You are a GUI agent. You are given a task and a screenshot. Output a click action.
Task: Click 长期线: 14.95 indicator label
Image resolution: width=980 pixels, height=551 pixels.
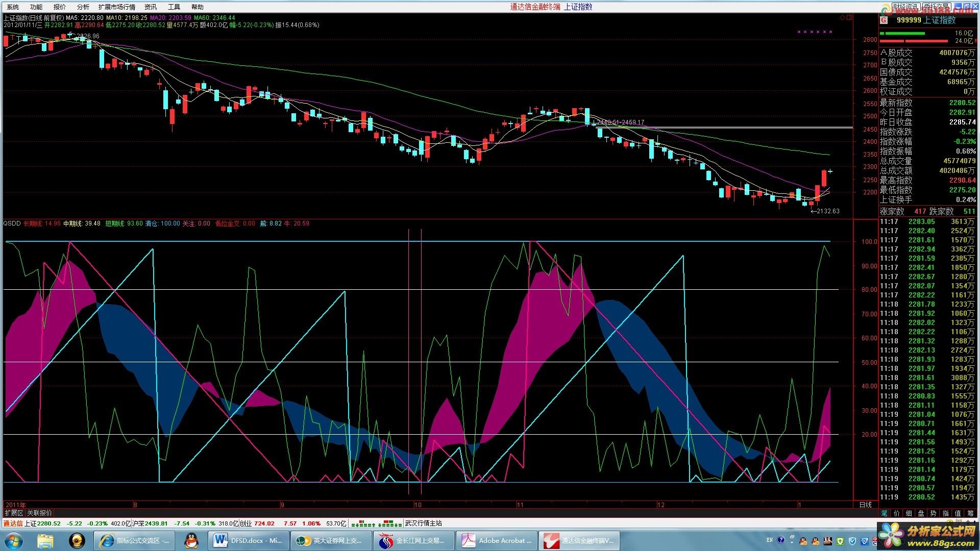click(x=42, y=223)
